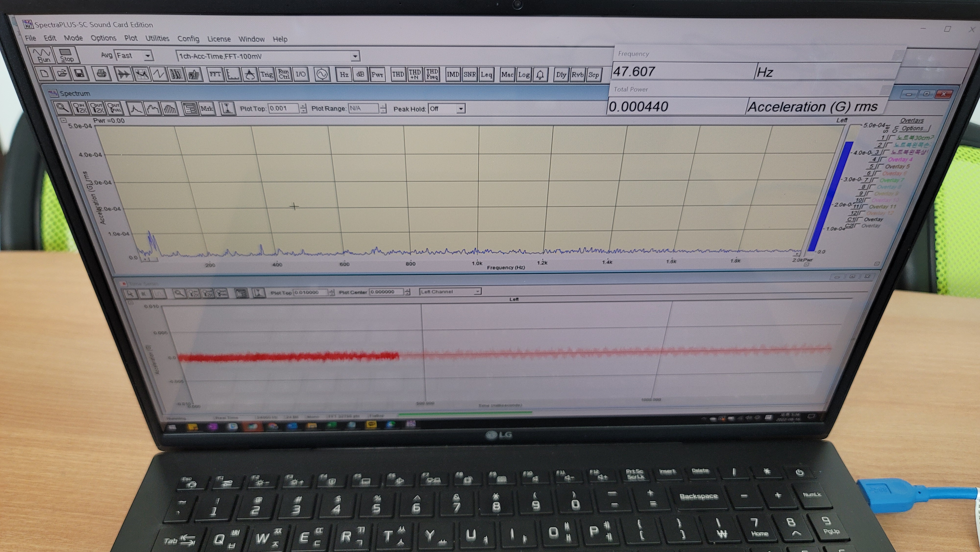Open FFT settings via the FFT icon
Screen dimensions: 980x552
[215, 74]
